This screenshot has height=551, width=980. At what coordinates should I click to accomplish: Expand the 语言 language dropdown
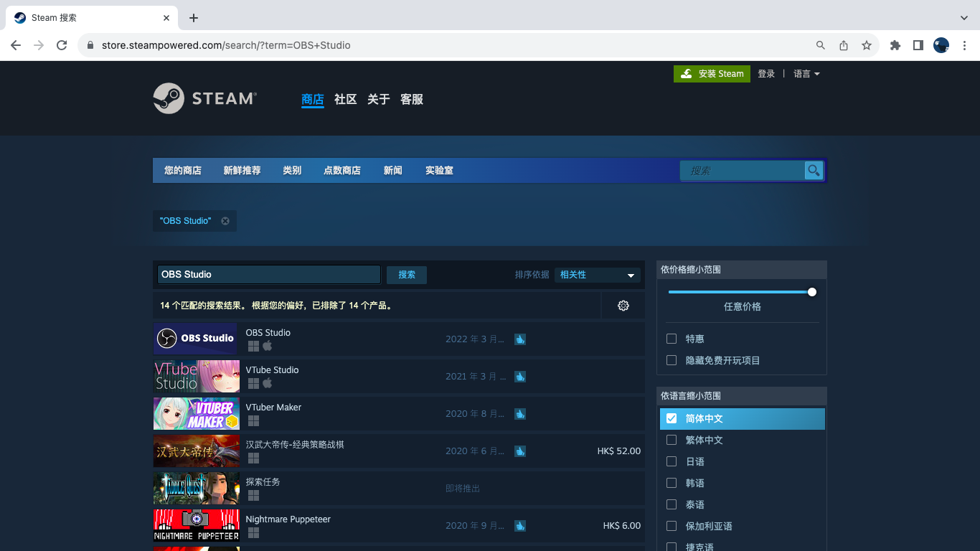tap(806, 74)
